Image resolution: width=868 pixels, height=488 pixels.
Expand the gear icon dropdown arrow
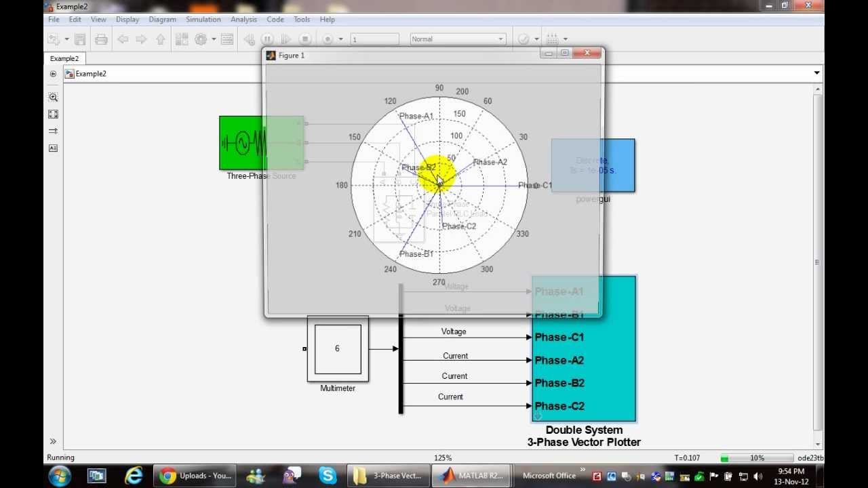click(x=214, y=39)
